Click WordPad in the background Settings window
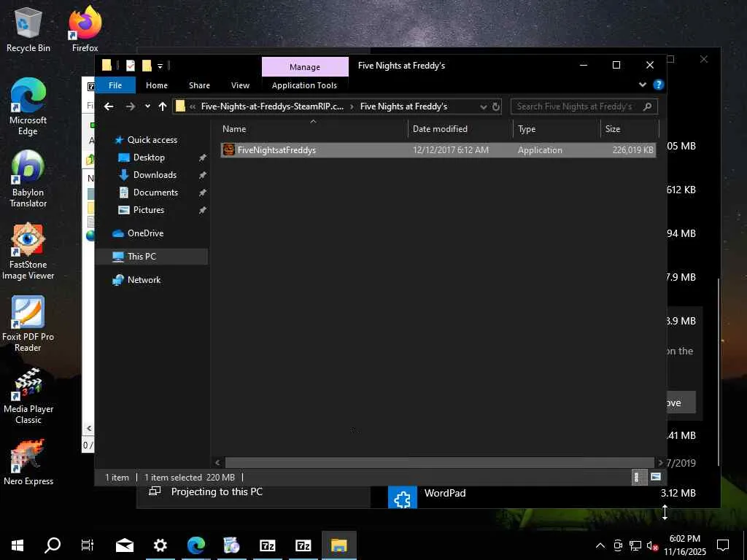Screen dimensions: 747x560 (x=445, y=493)
